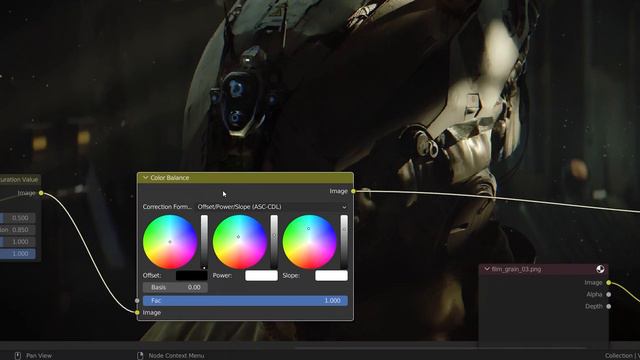Adjust the Power brightness vertical slider
This screenshot has width=640, height=360.
click(274, 242)
